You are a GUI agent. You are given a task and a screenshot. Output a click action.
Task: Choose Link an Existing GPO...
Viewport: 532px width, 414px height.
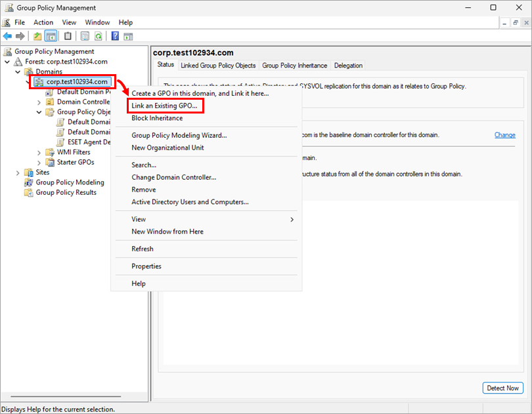(164, 106)
